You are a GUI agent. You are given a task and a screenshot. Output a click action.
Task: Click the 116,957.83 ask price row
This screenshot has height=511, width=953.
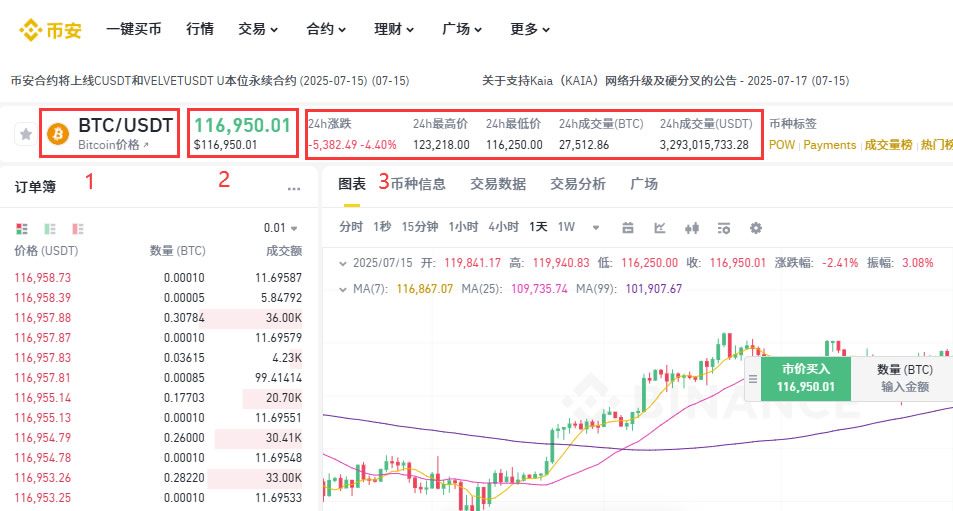(158, 358)
